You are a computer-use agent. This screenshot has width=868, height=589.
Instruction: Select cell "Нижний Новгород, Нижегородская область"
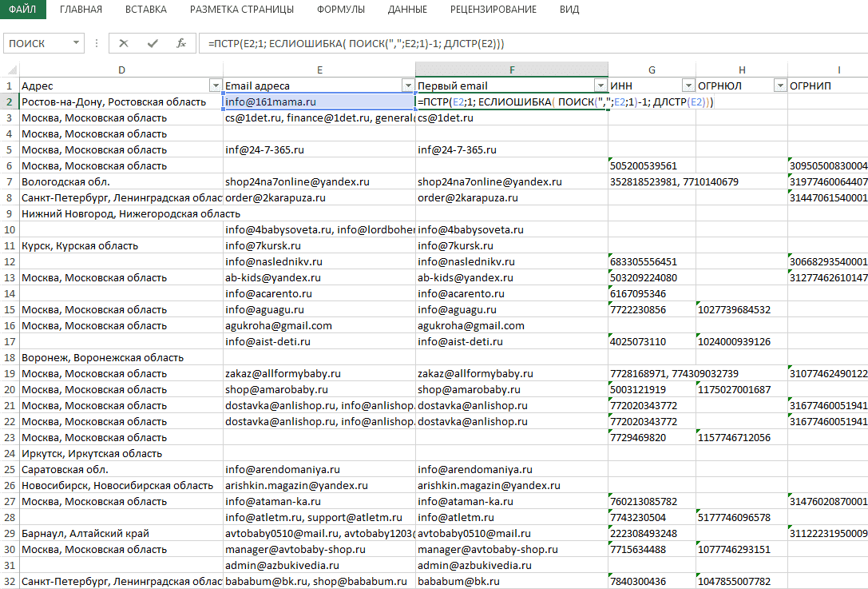(x=121, y=214)
